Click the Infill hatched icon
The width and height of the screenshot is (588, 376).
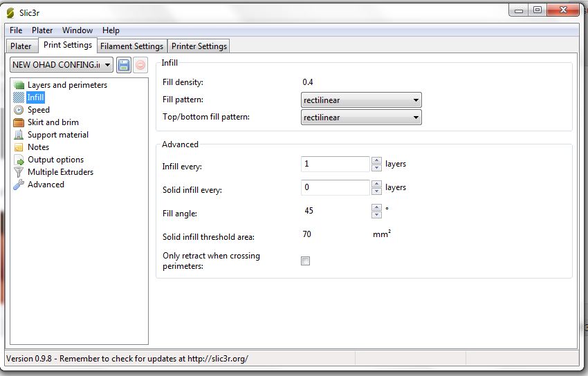pyautogui.click(x=19, y=97)
